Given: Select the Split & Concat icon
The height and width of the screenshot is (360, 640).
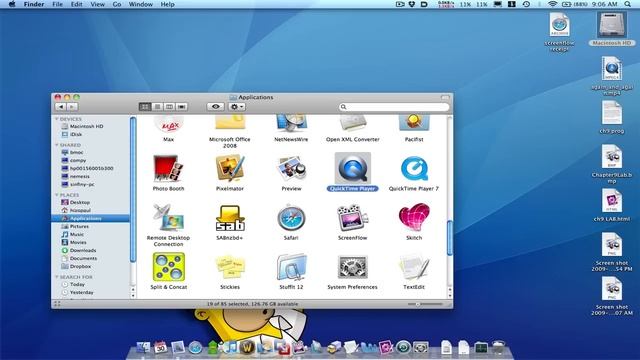Looking at the screenshot, I should (x=169, y=267).
